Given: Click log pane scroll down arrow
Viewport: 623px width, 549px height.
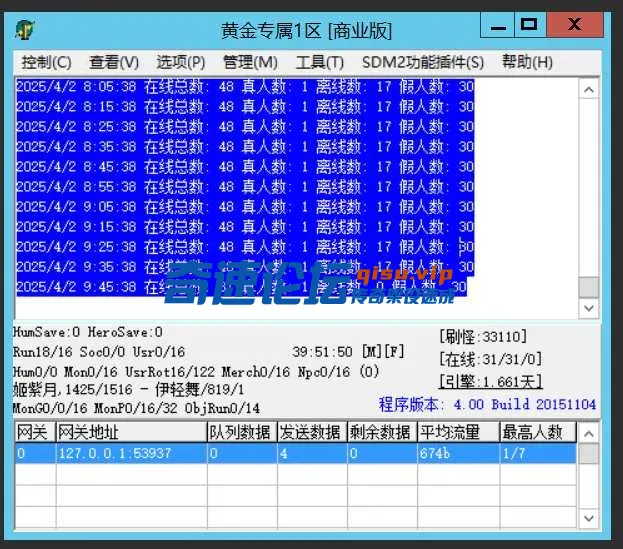Looking at the screenshot, I should tap(589, 308).
